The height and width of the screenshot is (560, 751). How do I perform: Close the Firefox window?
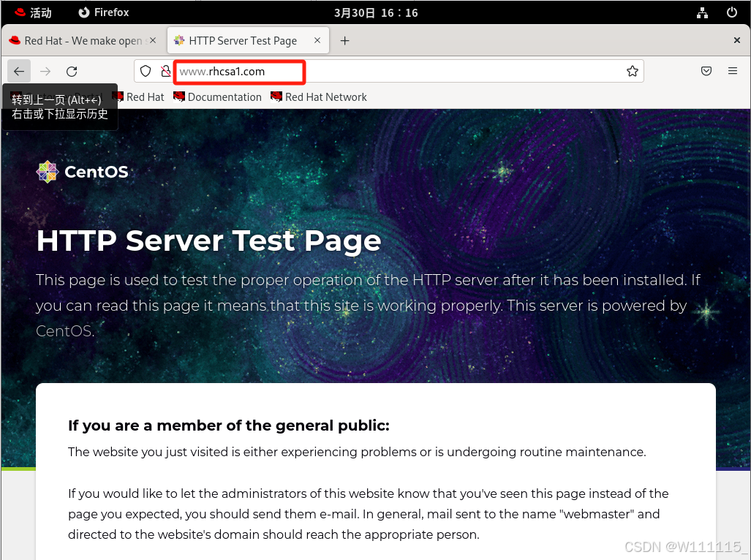coord(736,41)
